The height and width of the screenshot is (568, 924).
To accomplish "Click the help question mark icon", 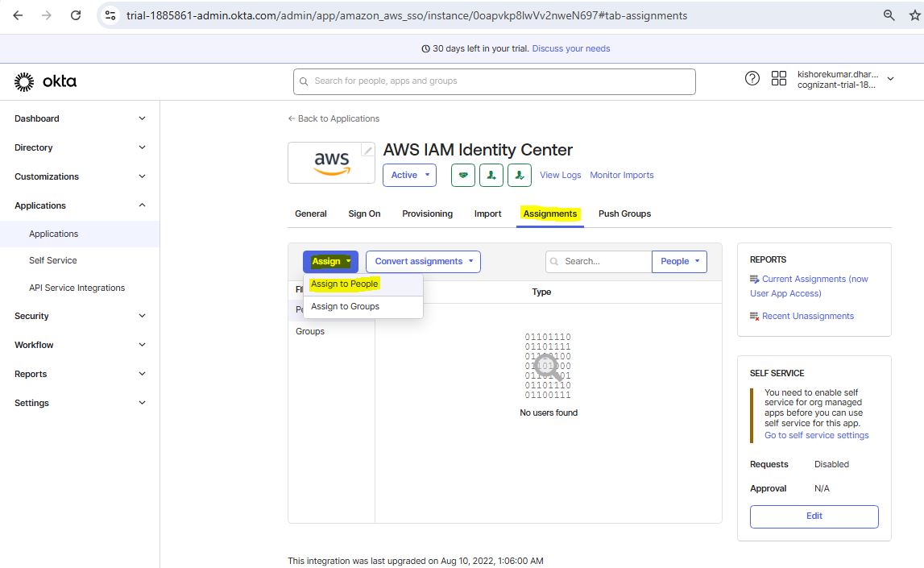I will coord(752,78).
